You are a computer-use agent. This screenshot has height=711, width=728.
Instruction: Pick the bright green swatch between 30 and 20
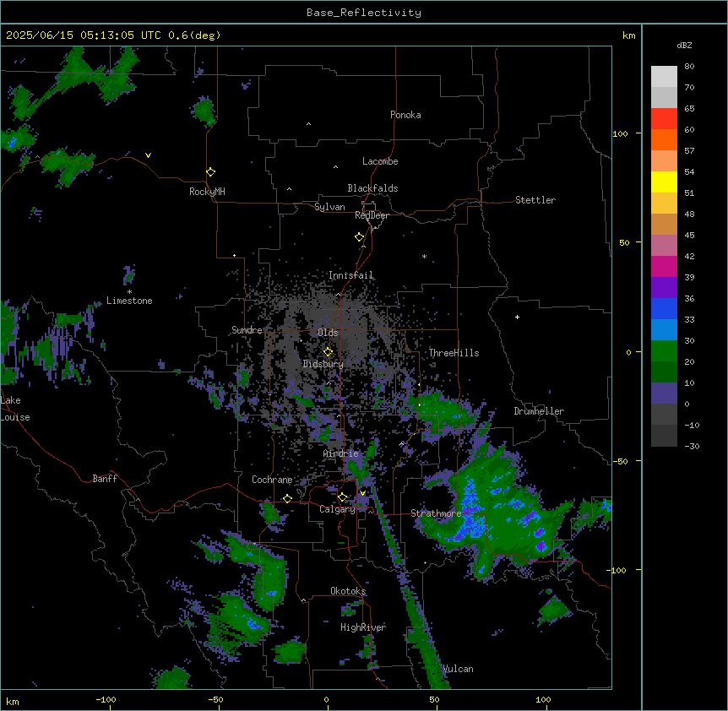pyautogui.click(x=664, y=351)
